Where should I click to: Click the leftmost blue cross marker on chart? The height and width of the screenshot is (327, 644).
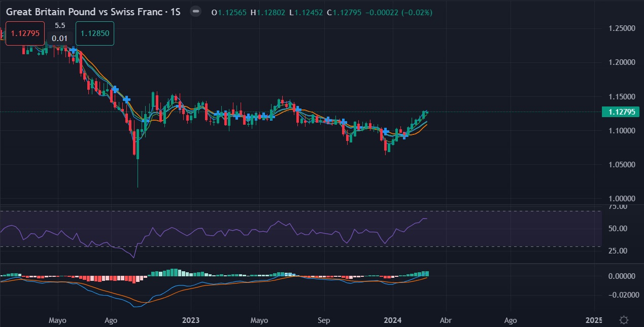click(74, 50)
